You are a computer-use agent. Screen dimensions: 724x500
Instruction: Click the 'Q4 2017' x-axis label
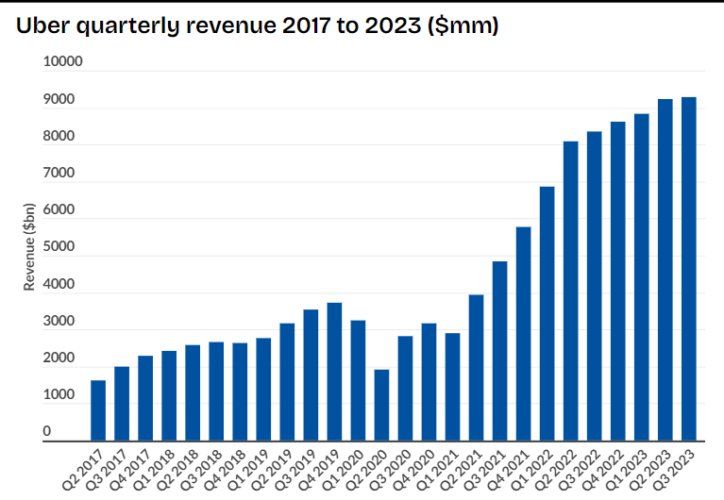tap(131, 469)
